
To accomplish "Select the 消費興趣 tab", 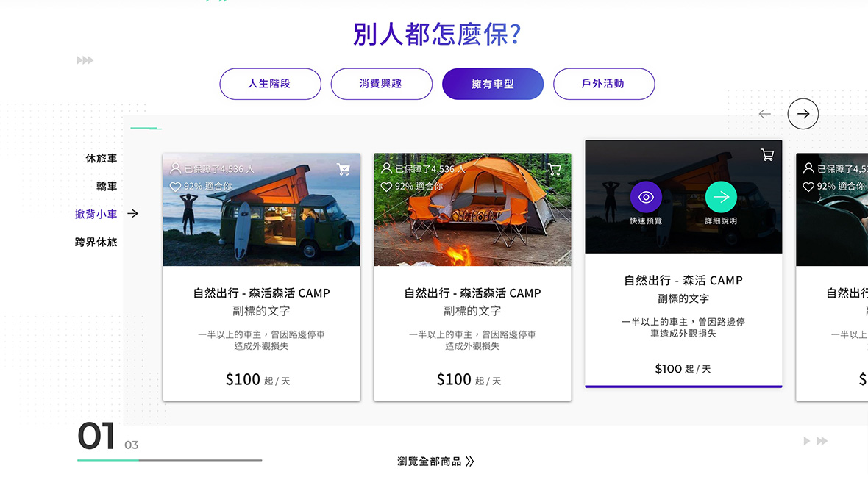I will (x=382, y=84).
